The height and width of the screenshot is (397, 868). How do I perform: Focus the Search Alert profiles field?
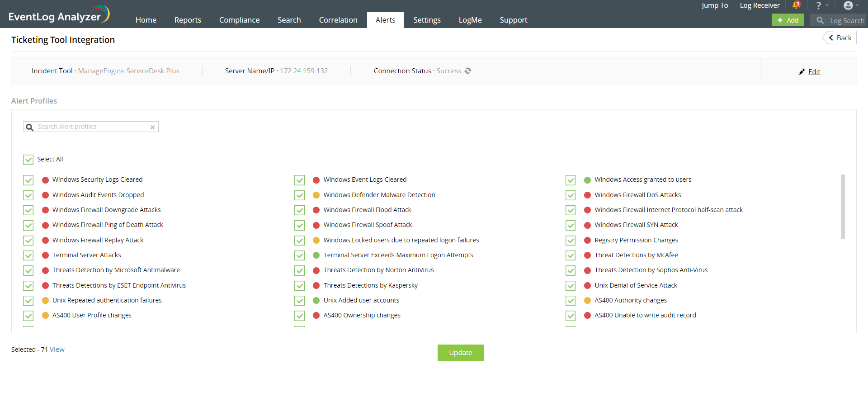click(91, 127)
